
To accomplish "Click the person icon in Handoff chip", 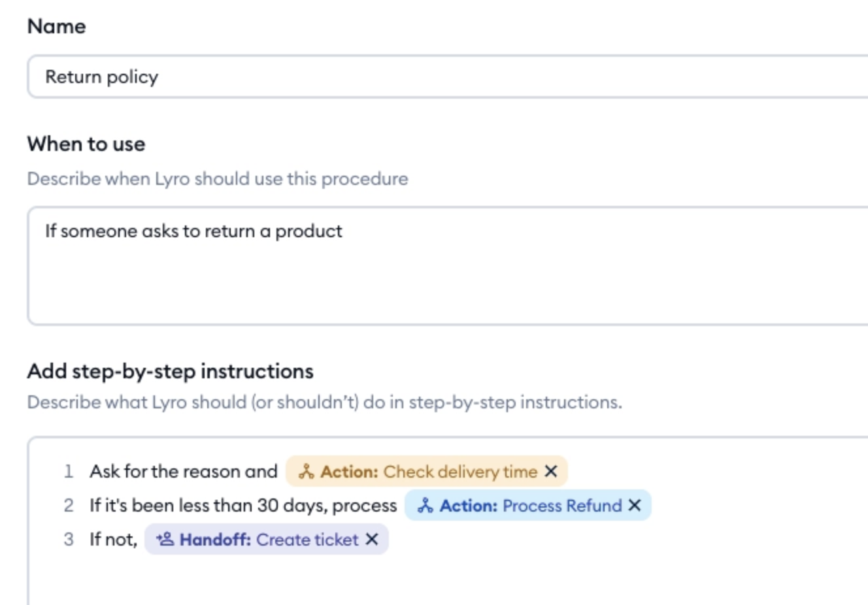I will (165, 539).
